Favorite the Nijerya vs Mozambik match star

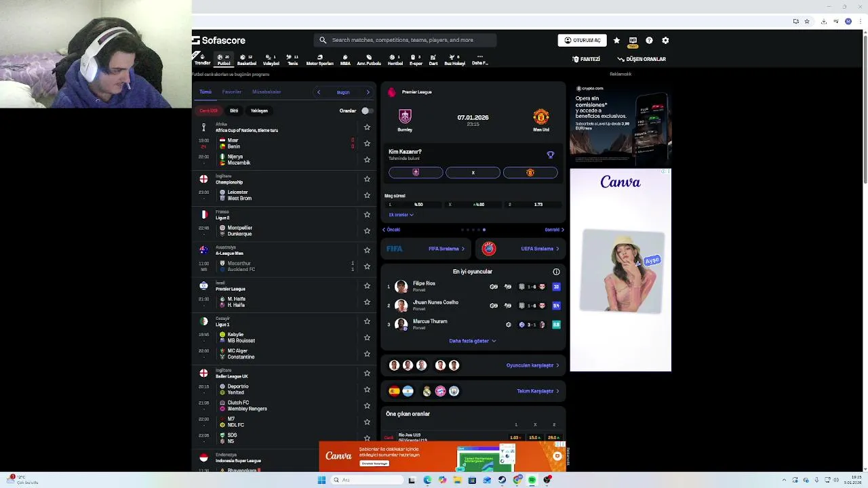click(x=367, y=160)
